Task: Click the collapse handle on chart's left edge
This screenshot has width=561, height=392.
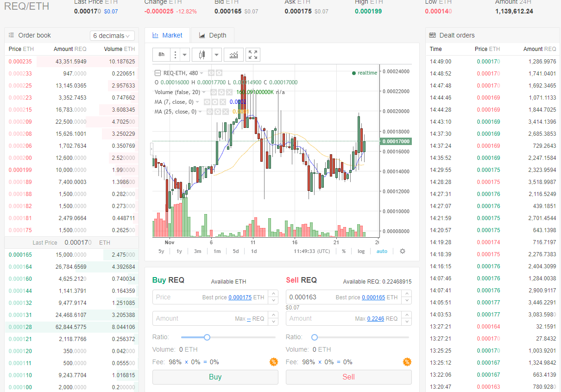Action: pos(151,149)
